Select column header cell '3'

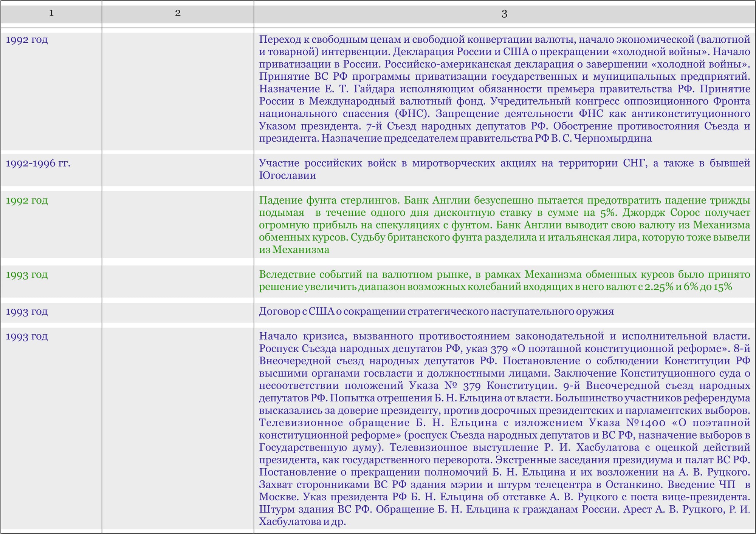(x=504, y=14)
